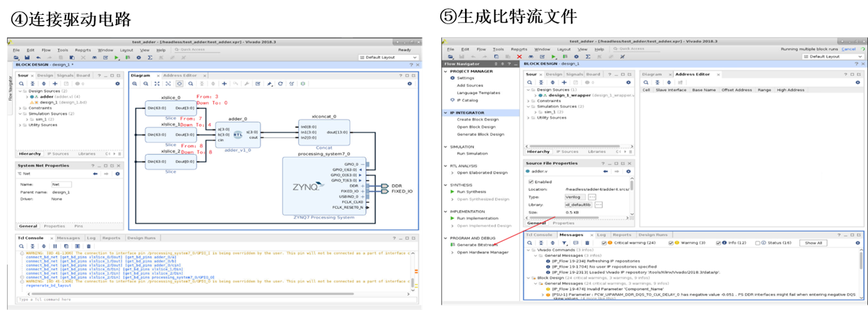This screenshot has width=868, height=310.
Task: Click Run Synthesis in Flow Navigator
Action: coord(472,191)
